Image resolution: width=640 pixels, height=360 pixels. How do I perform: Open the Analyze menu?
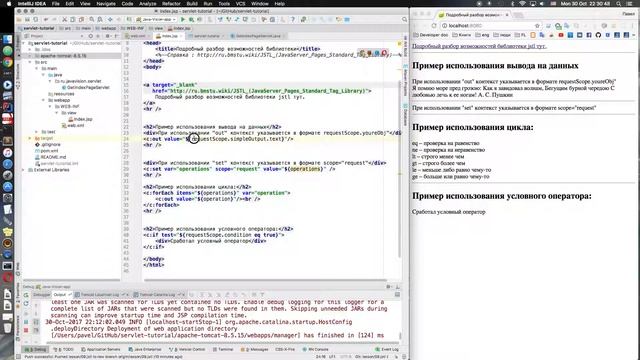pos(148,4)
